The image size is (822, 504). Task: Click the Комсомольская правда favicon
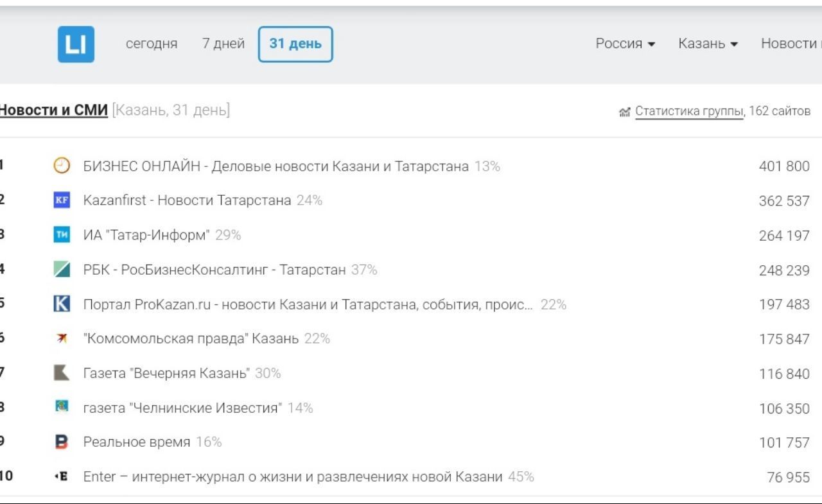(x=62, y=338)
